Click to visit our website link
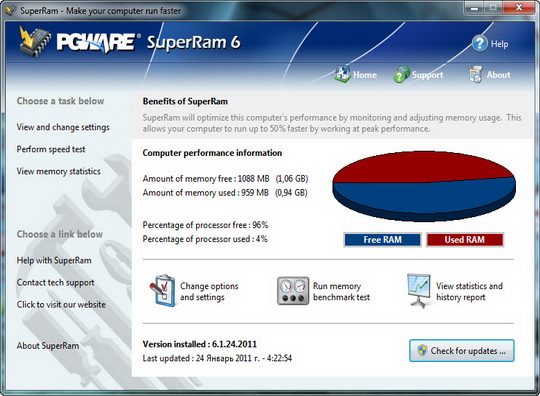 61,305
